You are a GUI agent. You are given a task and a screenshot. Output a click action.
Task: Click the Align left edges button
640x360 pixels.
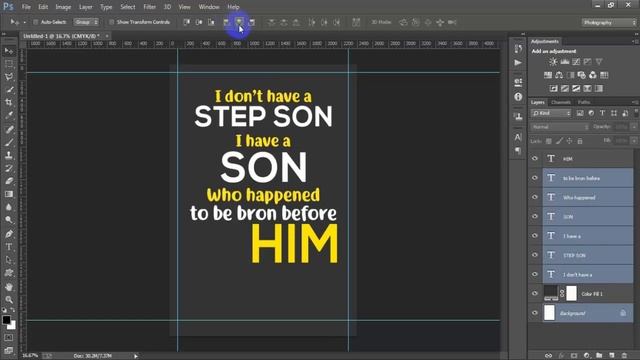227,22
